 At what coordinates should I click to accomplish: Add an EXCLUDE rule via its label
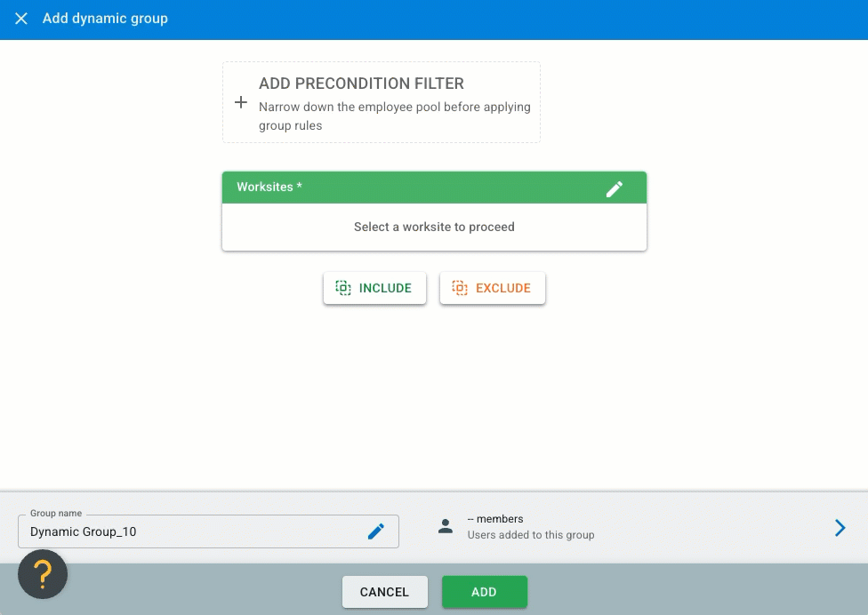coord(503,288)
